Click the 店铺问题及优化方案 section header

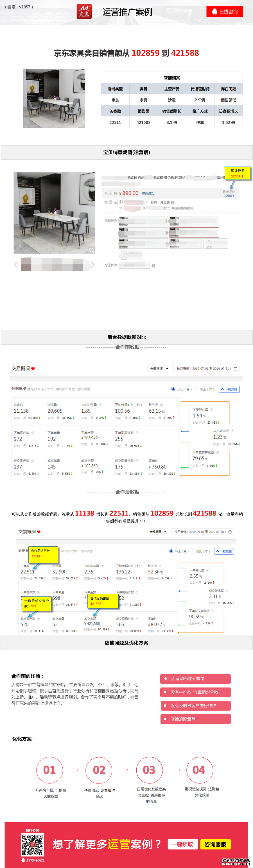(x=126, y=643)
